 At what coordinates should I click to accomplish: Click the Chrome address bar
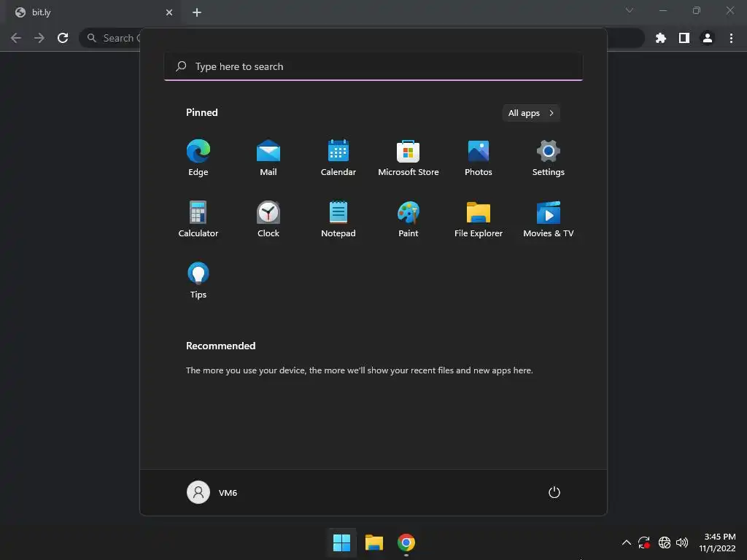(361, 38)
